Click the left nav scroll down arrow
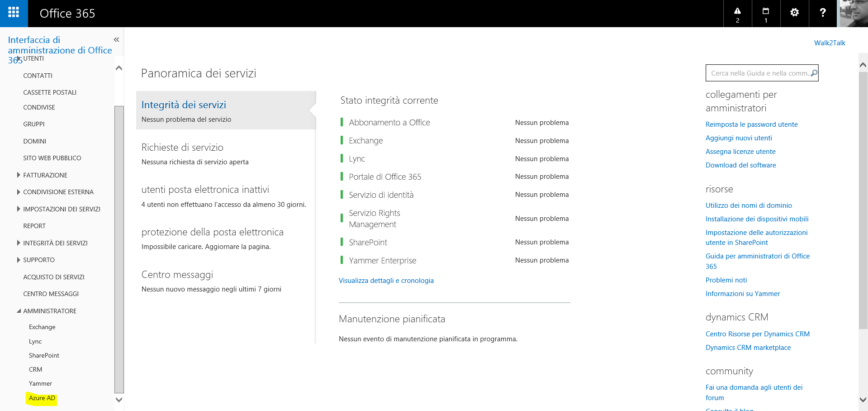Viewport: 868px width, 411px height. pos(119,400)
